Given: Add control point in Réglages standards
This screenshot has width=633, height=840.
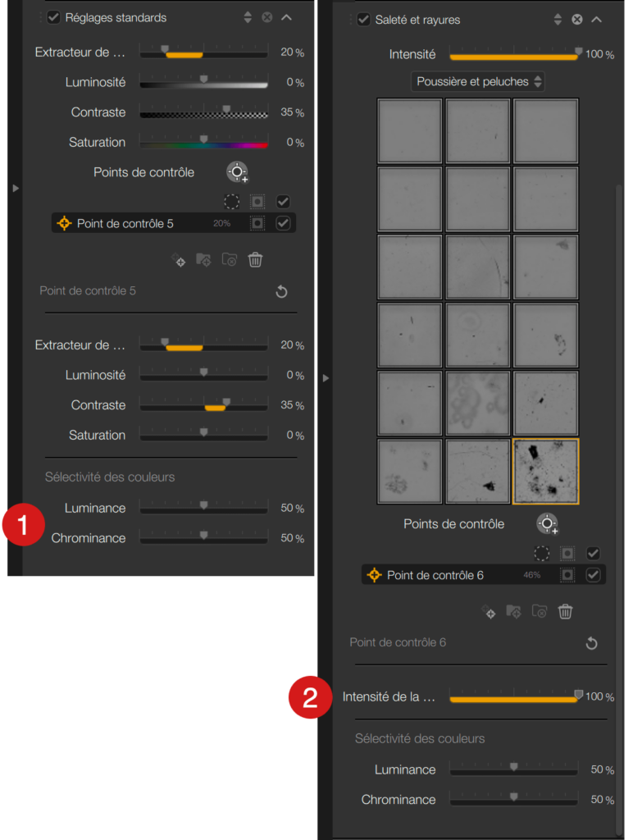Looking at the screenshot, I should [237, 172].
